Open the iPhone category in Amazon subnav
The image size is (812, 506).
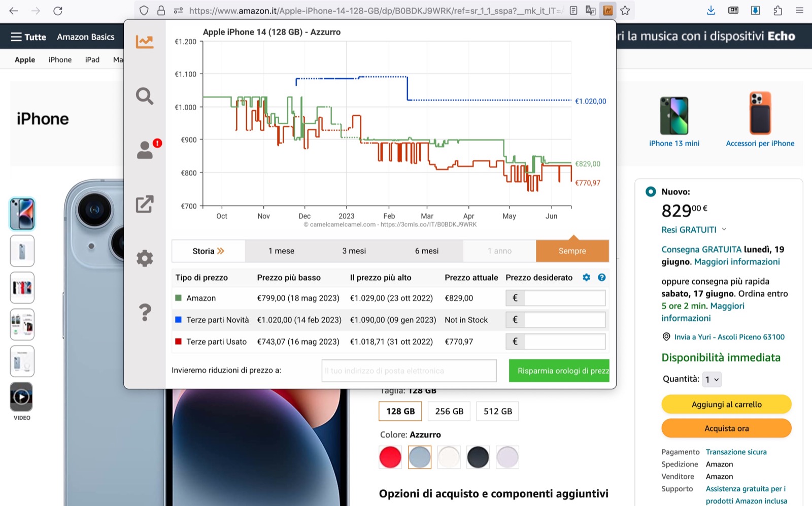[60, 59]
